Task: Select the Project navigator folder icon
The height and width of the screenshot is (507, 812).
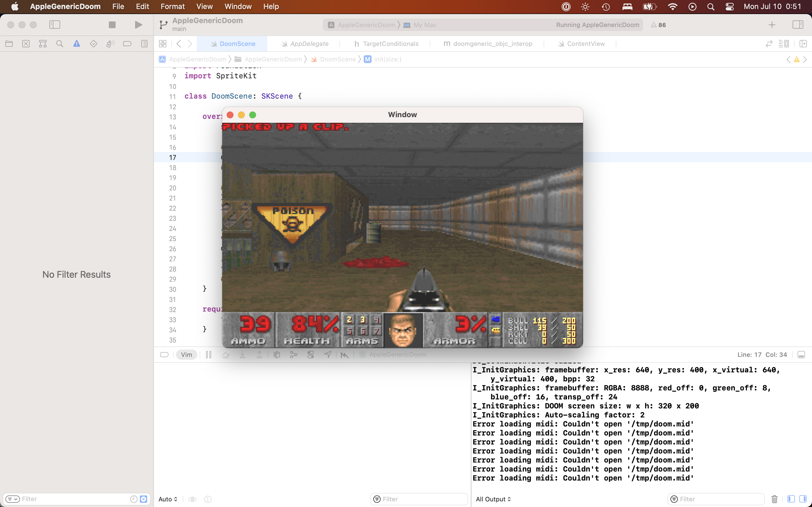Action: click(x=9, y=44)
